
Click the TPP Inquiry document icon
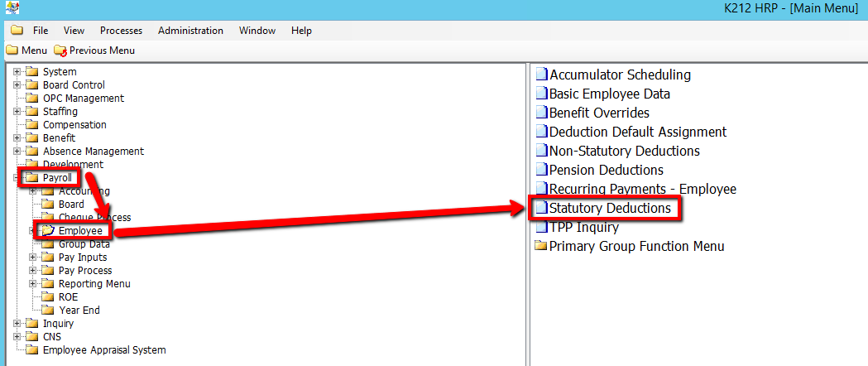(542, 227)
